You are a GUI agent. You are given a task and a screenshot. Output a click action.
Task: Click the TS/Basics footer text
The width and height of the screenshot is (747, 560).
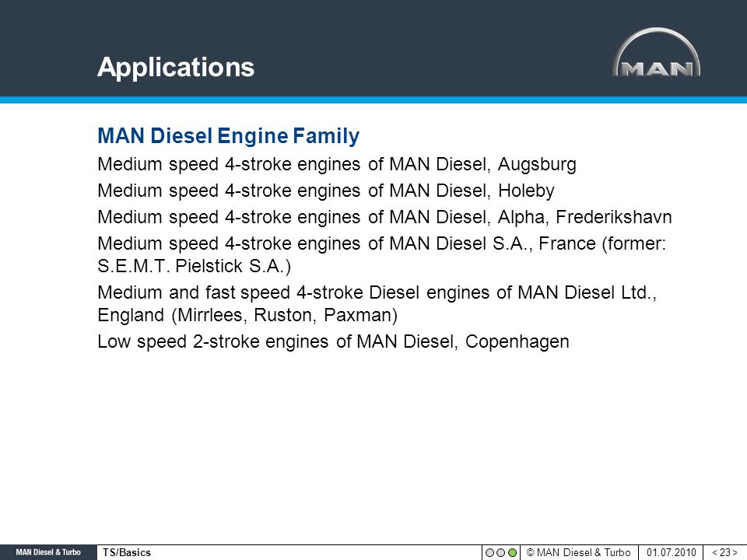pyautogui.click(x=127, y=552)
